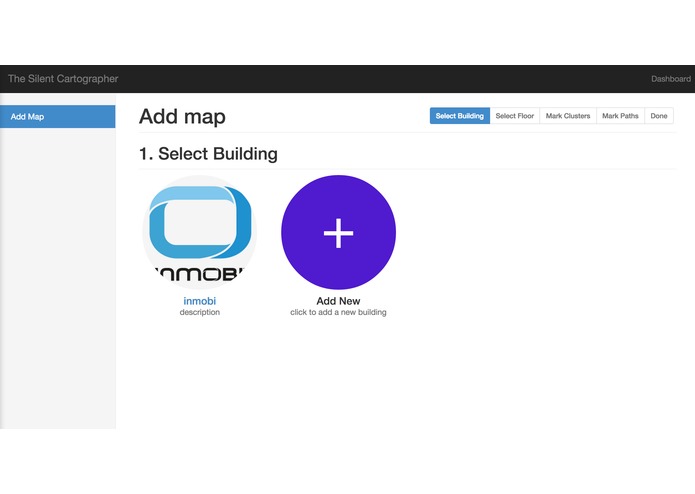This screenshot has height=494, width=695.
Task: Open the Mark Clusters step
Action: coord(568,116)
